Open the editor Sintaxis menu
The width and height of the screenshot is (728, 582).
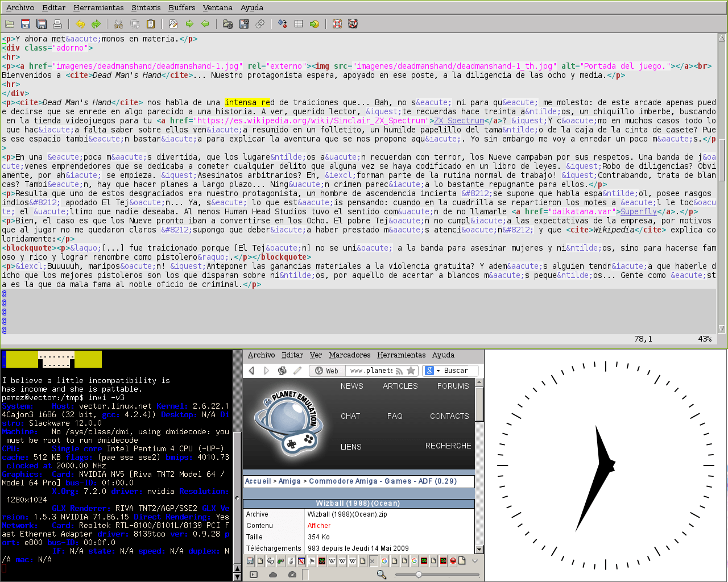click(x=146, y=8)
